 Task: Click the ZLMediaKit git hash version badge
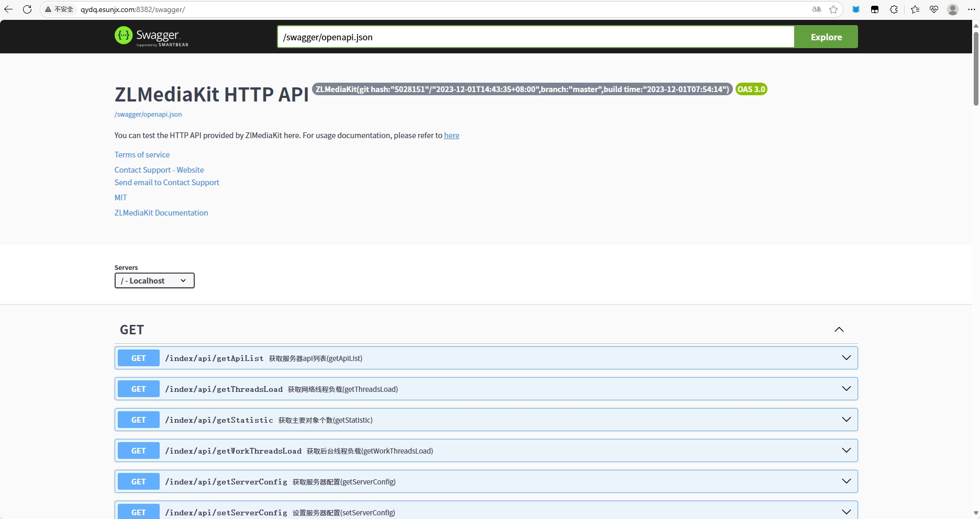(x=522, y=89)
